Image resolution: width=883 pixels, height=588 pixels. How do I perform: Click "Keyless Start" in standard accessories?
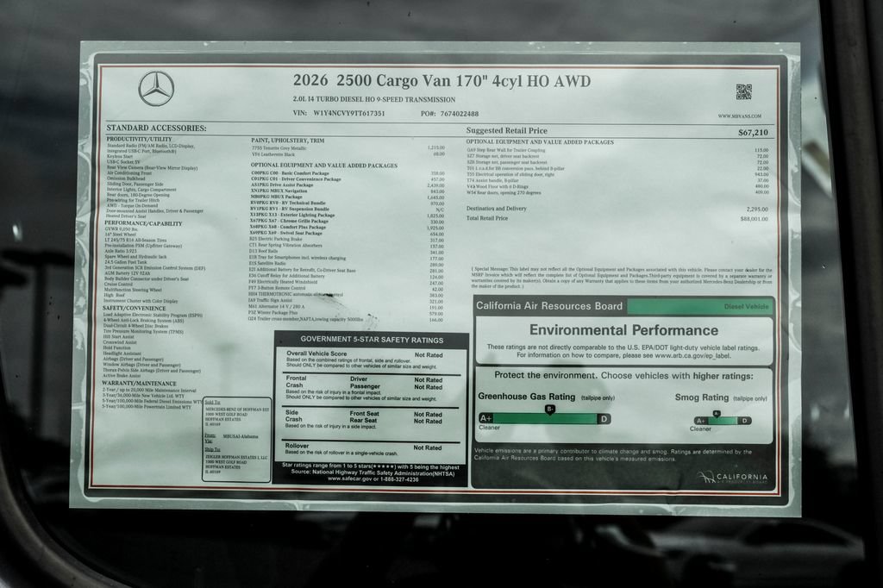(119, 157)
